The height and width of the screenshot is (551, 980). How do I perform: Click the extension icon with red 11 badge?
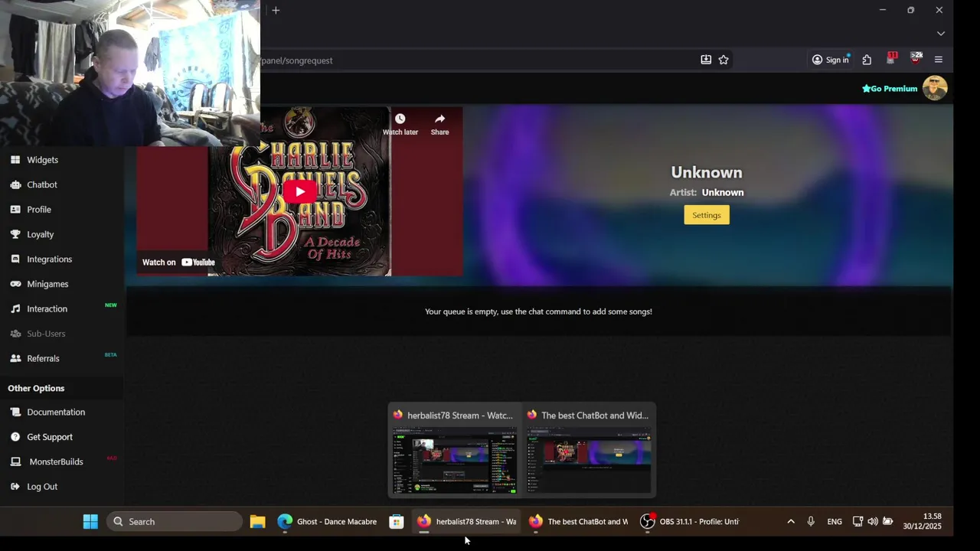click(x=891, y=59)
